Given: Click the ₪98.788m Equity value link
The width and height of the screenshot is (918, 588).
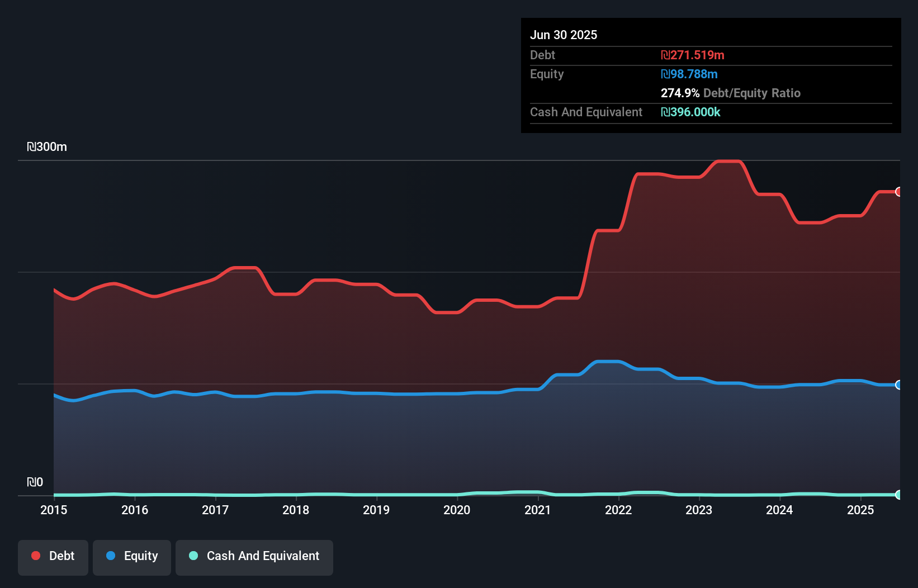Looking at the screenshot, I should [689, 74].
